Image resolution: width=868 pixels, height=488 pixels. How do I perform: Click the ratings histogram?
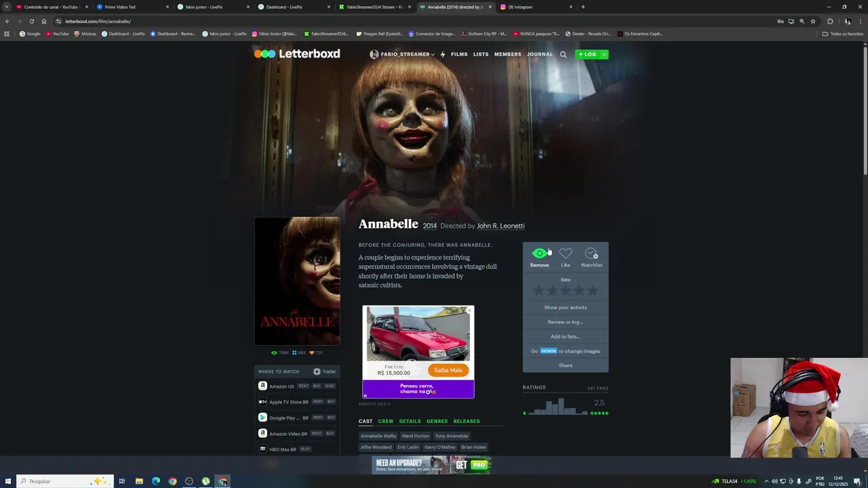[x=559, y=405]
